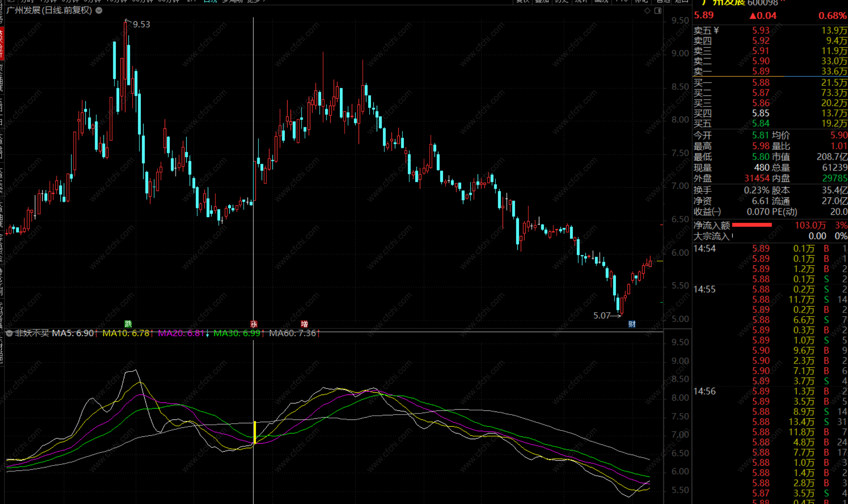Click the green MA30 legend label
Viewport: 848px width, 504px height.
click(237, 333)
